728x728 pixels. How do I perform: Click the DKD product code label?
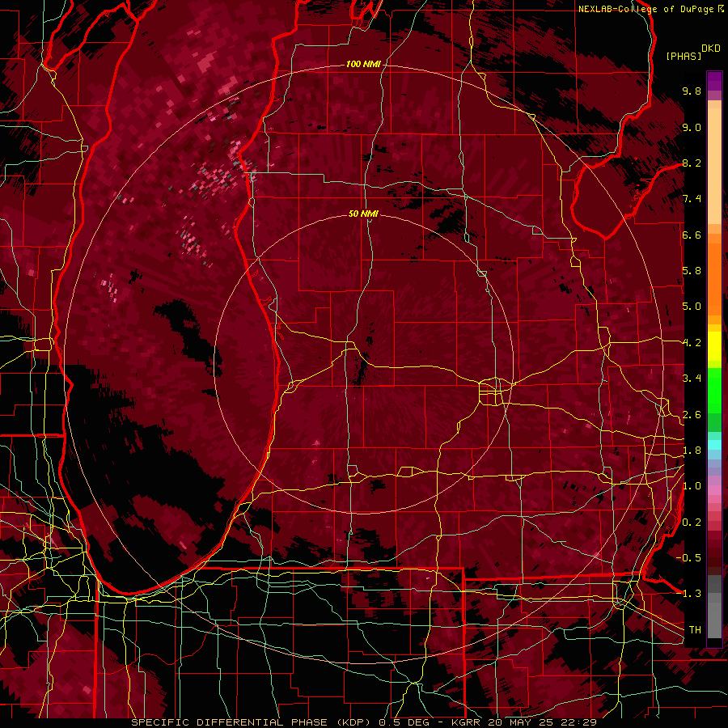click(711, 49)
